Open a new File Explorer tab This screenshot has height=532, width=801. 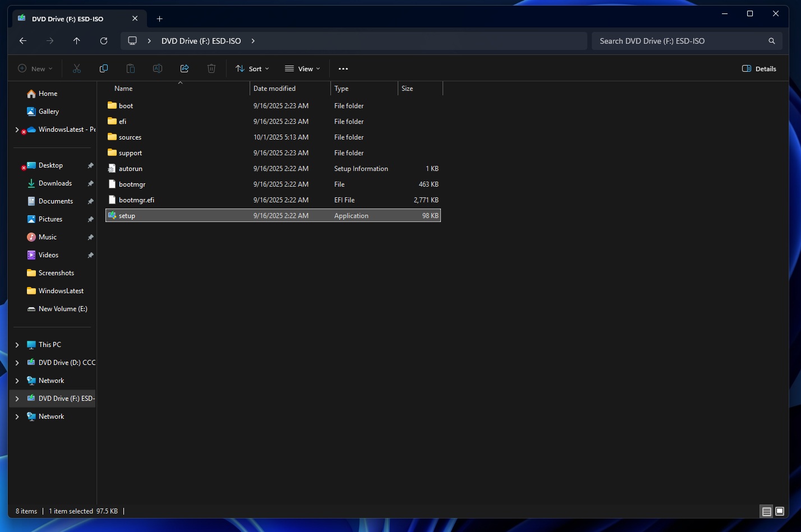(159, 18)
